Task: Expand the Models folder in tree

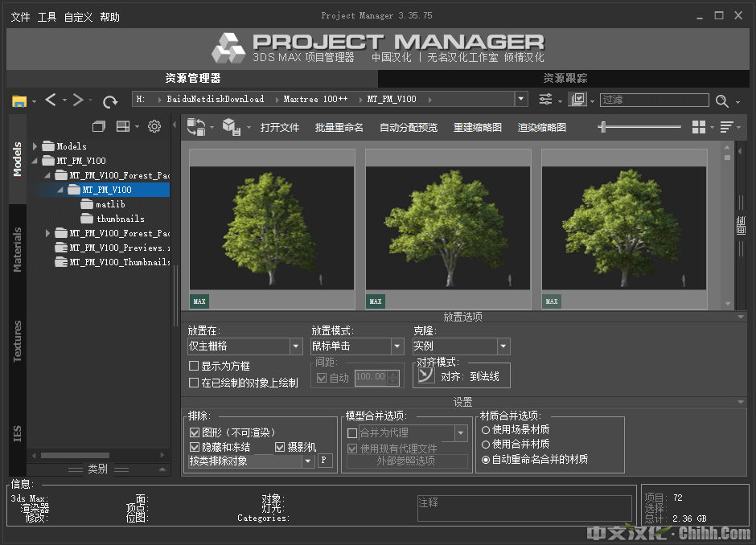Action: 35,146
